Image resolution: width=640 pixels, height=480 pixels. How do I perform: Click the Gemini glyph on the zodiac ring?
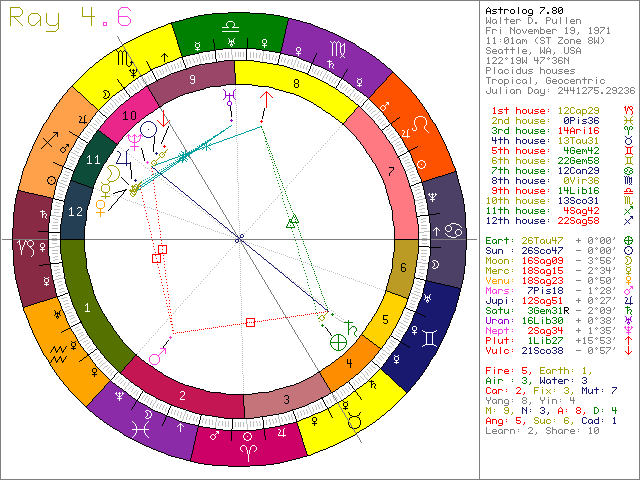click(430, 339)
